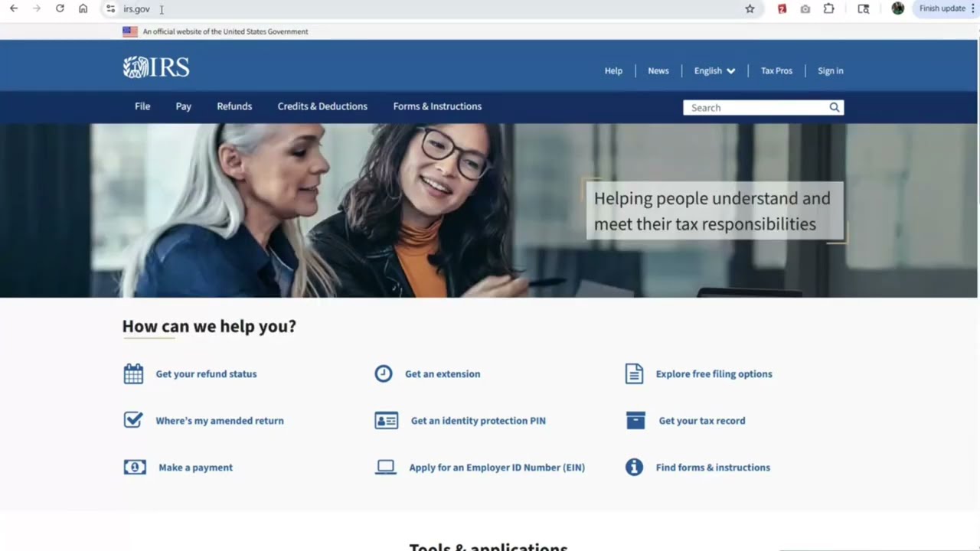Go to browser home icon
980x551 pixels.
(x=83, y=8)
